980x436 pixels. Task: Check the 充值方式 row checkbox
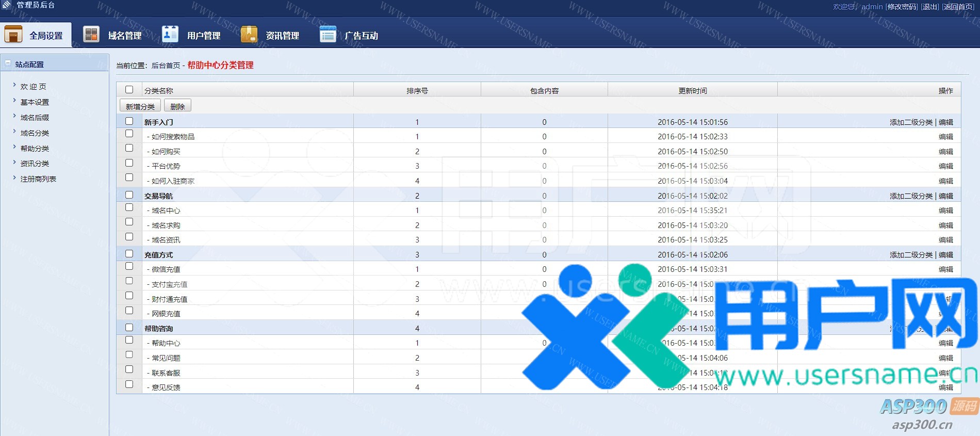(x=129, y=254)
